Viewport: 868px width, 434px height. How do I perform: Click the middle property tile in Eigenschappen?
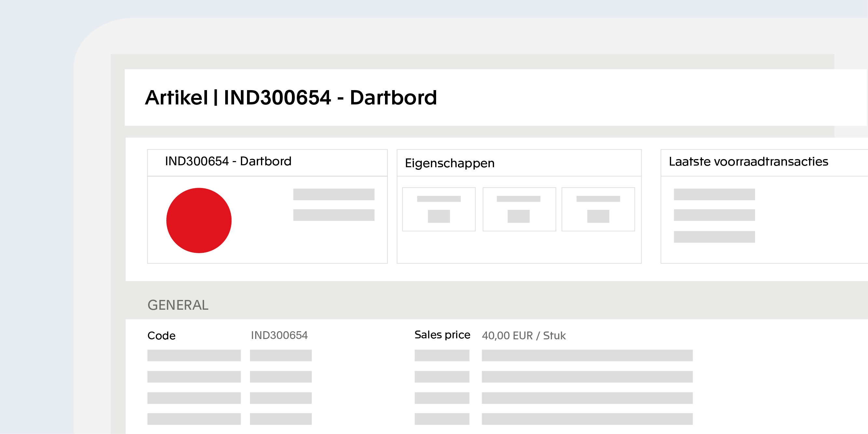(x=519, y=209)
